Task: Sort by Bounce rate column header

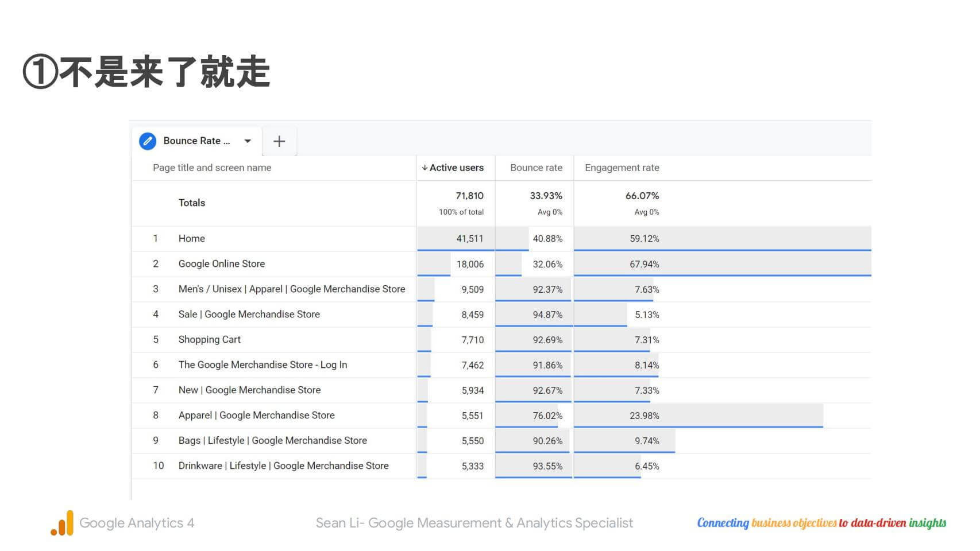Action: click(x=536, y=168)
